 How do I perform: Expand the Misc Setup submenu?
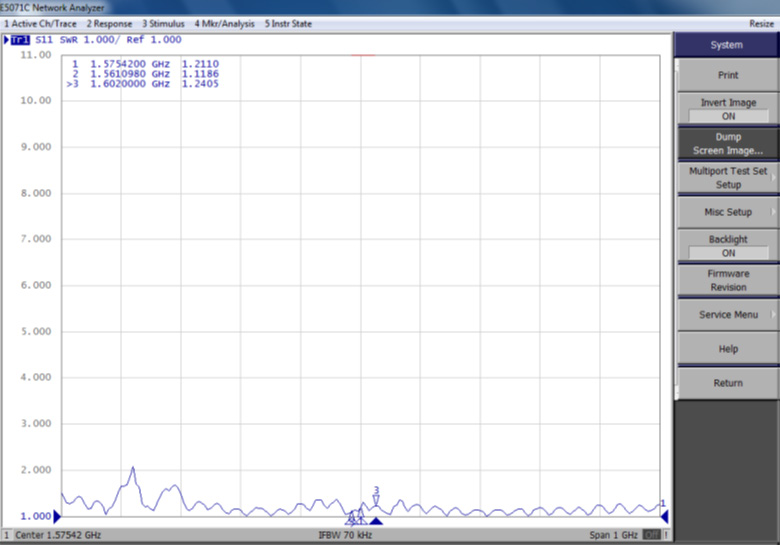click(x=727, y=212)
